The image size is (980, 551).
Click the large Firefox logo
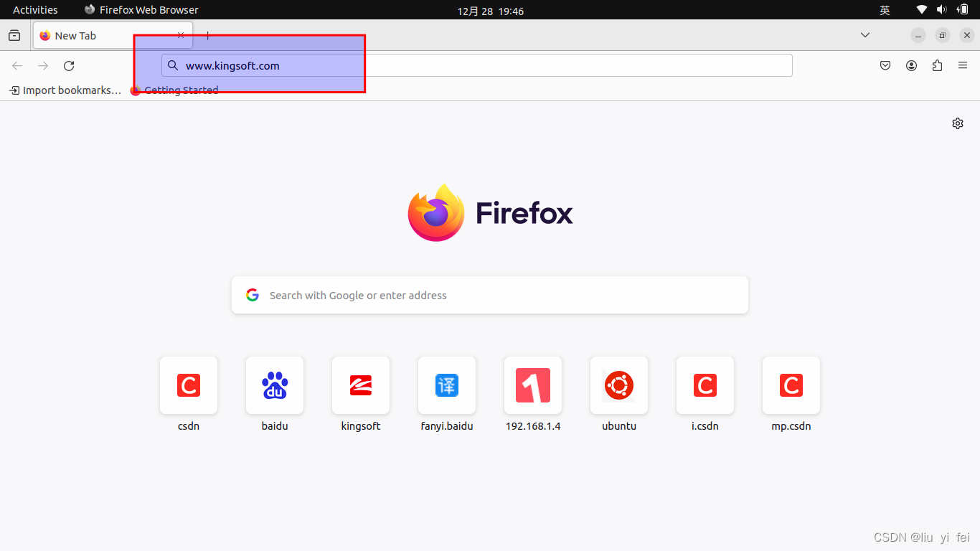click(x=491, y=213)
